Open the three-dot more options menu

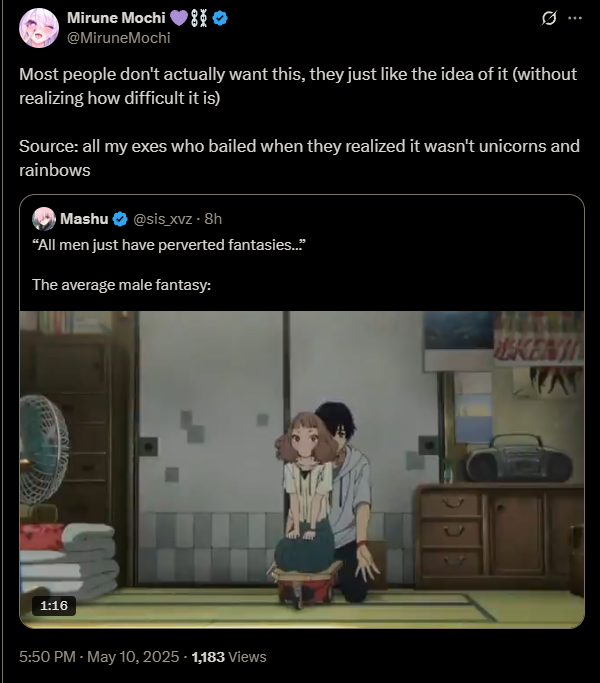point(575,18)
